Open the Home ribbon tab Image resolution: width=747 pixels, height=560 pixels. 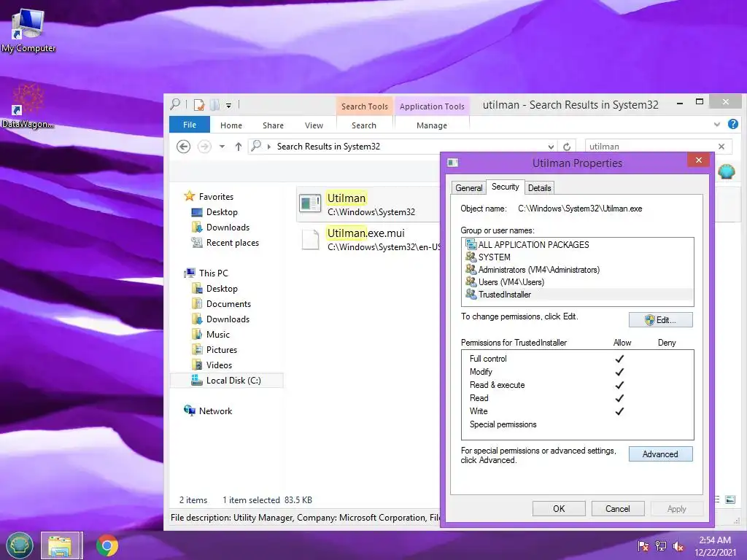pyautogui.click(x=231, y=125)
